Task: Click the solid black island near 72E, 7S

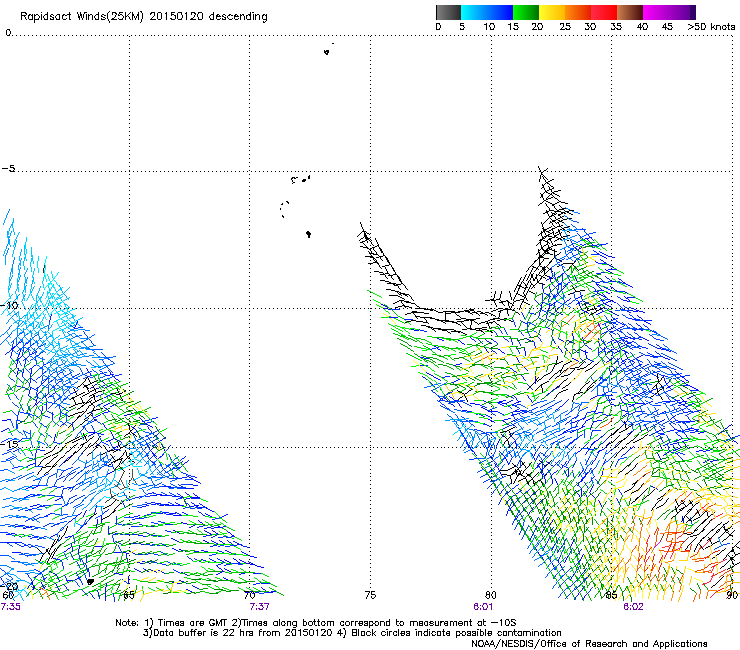Action: point(309,234)
